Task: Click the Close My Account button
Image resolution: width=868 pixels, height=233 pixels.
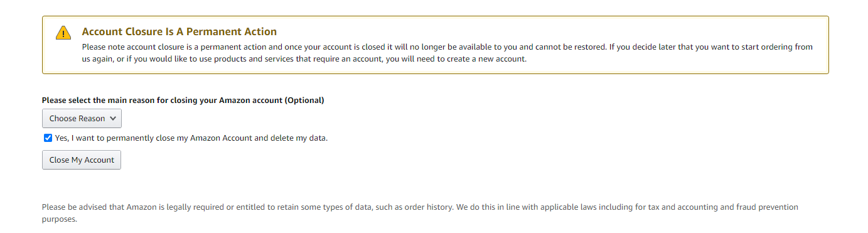Action: pos(82,160)
